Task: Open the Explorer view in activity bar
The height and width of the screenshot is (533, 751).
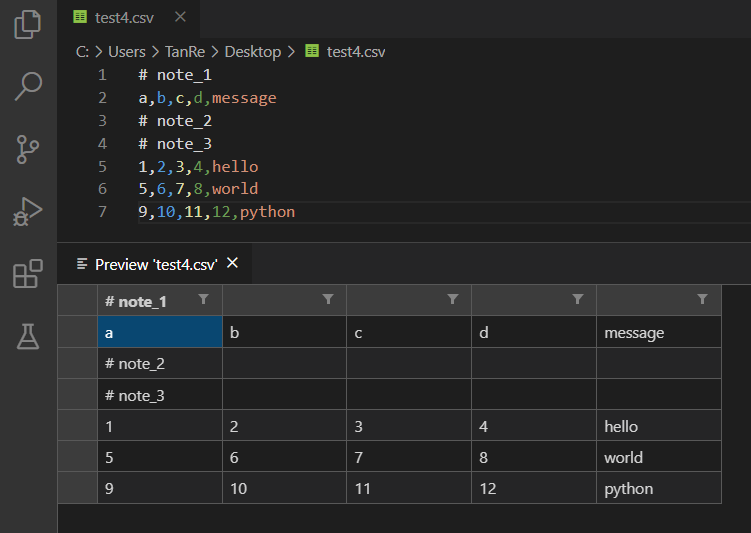Action: coord(28,24)
